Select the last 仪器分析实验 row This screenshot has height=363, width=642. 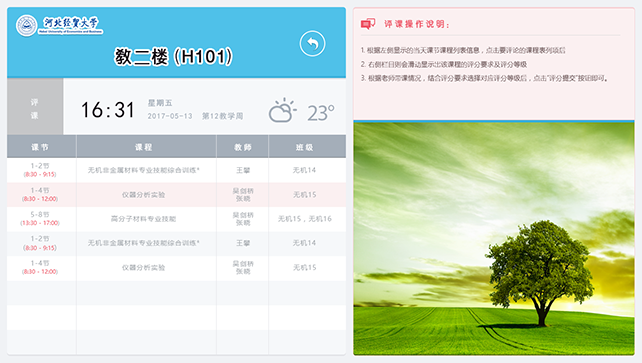click(x=176, y=268)
